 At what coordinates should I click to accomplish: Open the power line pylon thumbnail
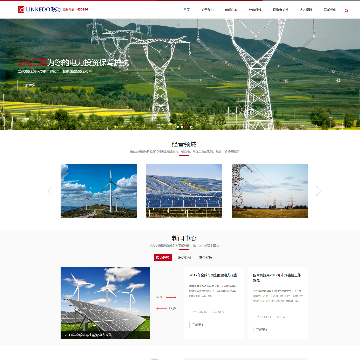coord(270,191)
